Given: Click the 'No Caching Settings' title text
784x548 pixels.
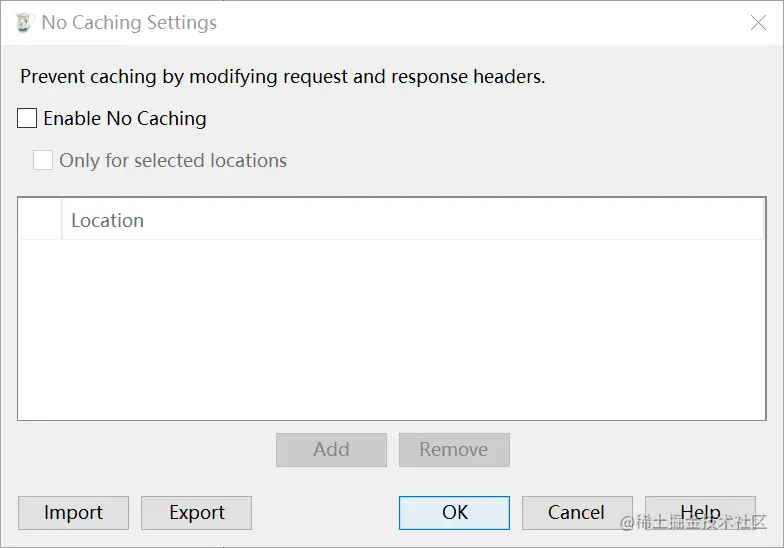Looking at the screenshot, I should tap(129, 22).
